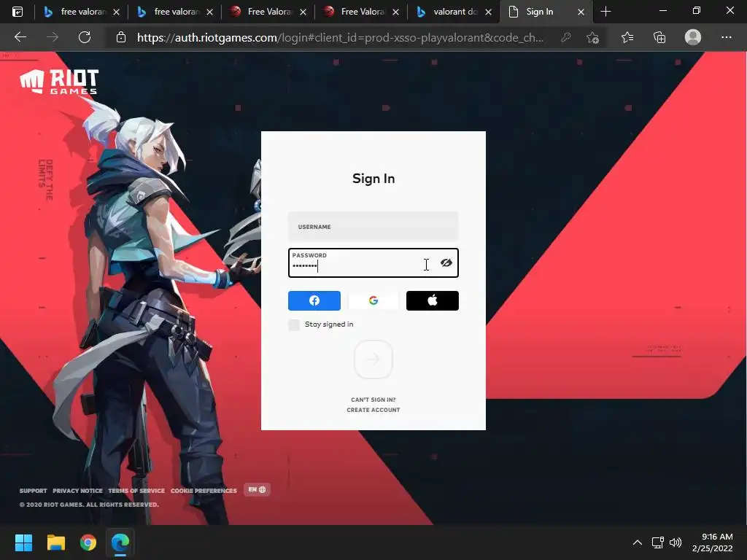Click inside the Password field
Image resolution: width=747 pixels, height=560 pixels.
click(373, 262)
